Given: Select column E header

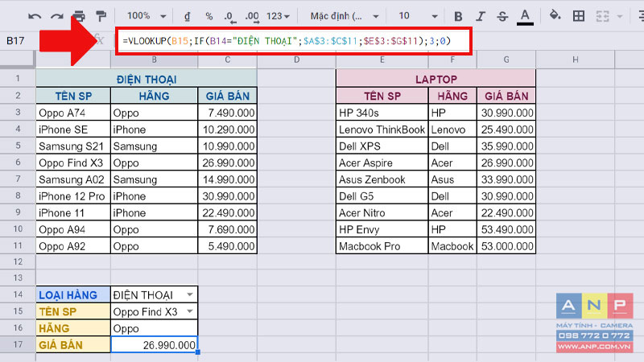Looking at the screenshot, I should pos(382,60).
